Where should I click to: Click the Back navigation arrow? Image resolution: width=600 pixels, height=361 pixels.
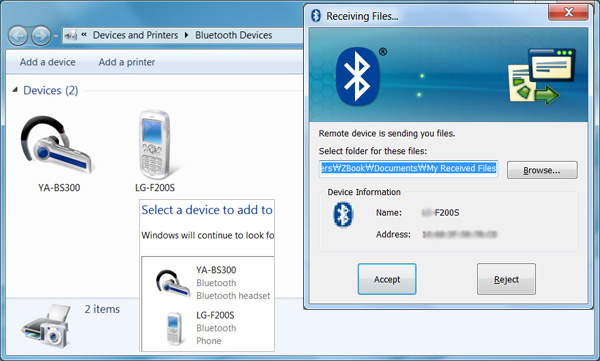[x=18, y=36]
